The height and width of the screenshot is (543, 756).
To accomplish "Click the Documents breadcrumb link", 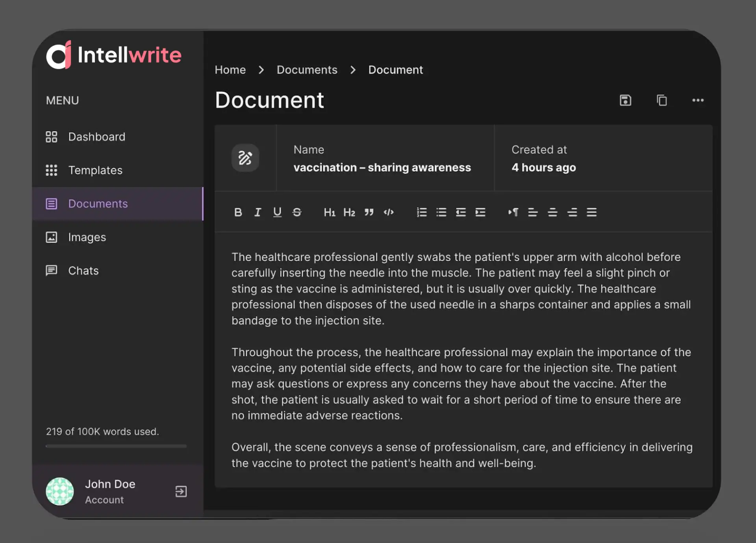I will (307, 70).
